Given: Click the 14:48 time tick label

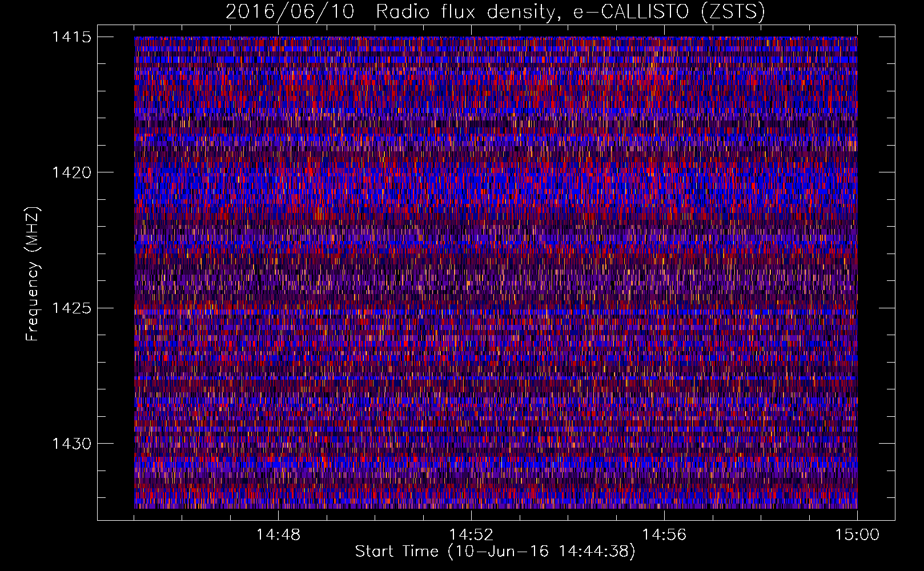Looking at the screenshot, I should coord(278,535).
